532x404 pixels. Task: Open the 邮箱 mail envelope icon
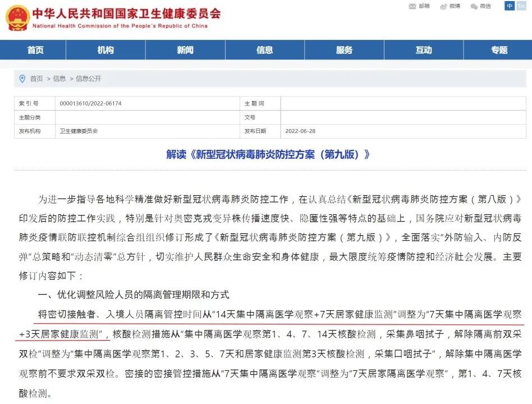pos(412,6)
